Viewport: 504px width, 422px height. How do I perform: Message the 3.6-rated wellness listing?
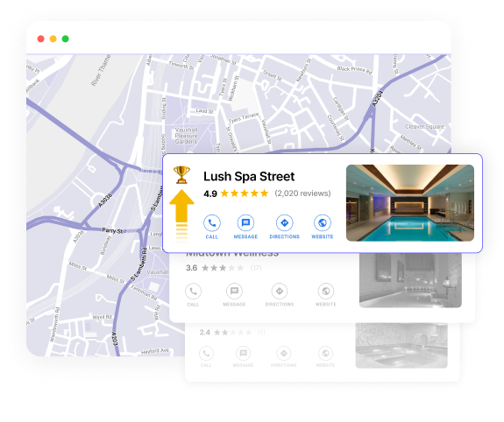(234, 292)
